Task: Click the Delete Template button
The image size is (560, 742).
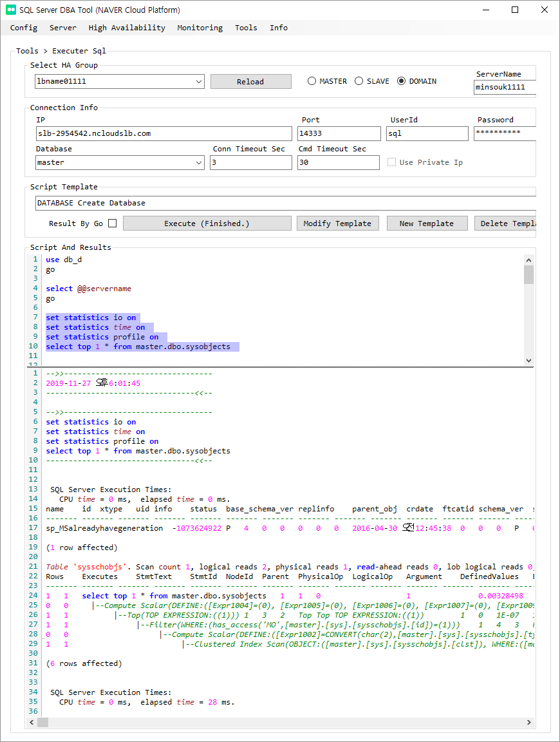Action: coord(505,224)
